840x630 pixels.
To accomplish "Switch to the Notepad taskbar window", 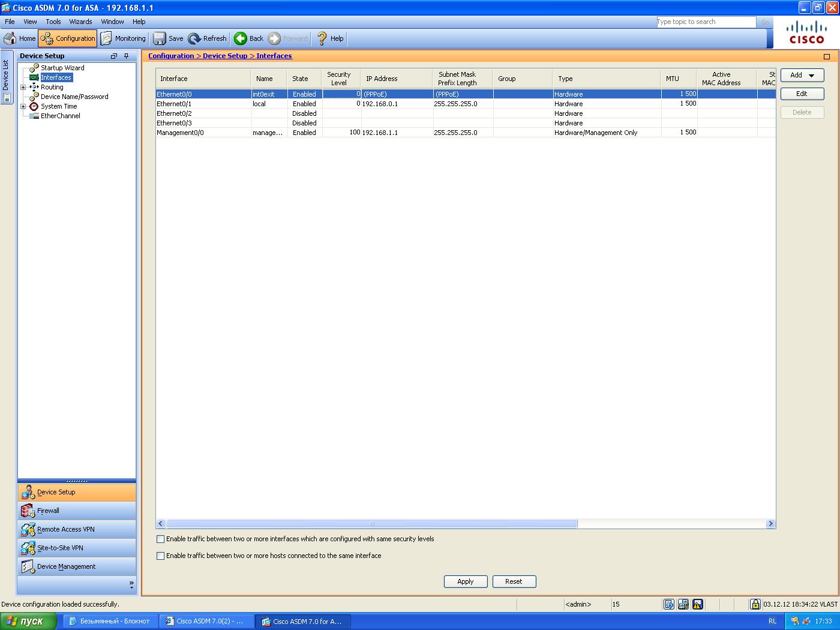I will [110, 621].
